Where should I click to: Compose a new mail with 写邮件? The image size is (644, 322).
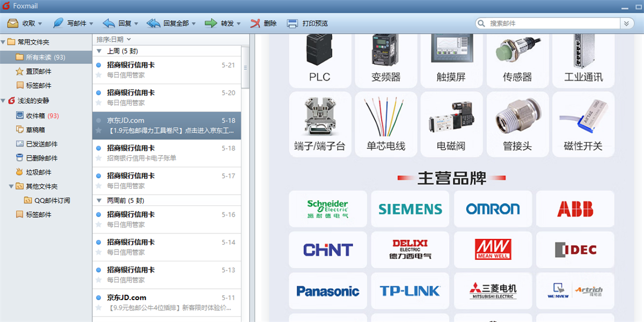pyautogui.click(x=71, y=23)
